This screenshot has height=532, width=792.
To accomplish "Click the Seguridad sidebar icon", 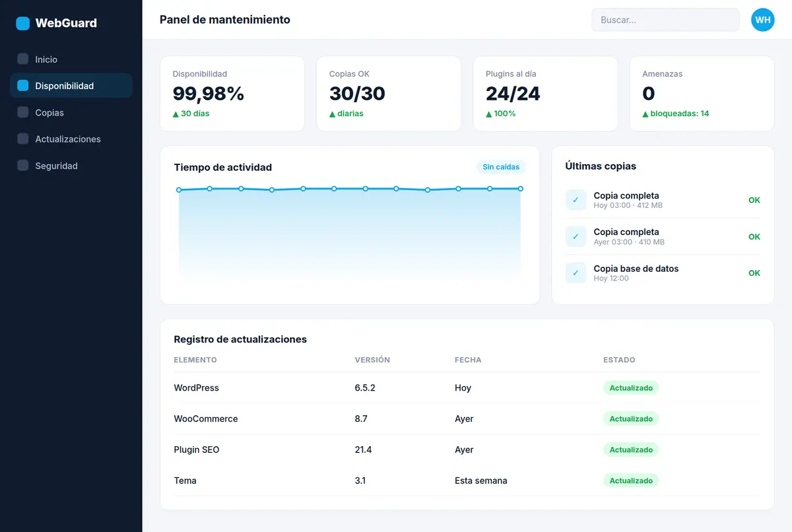I will pyautogui.click(x=22, y=166).
